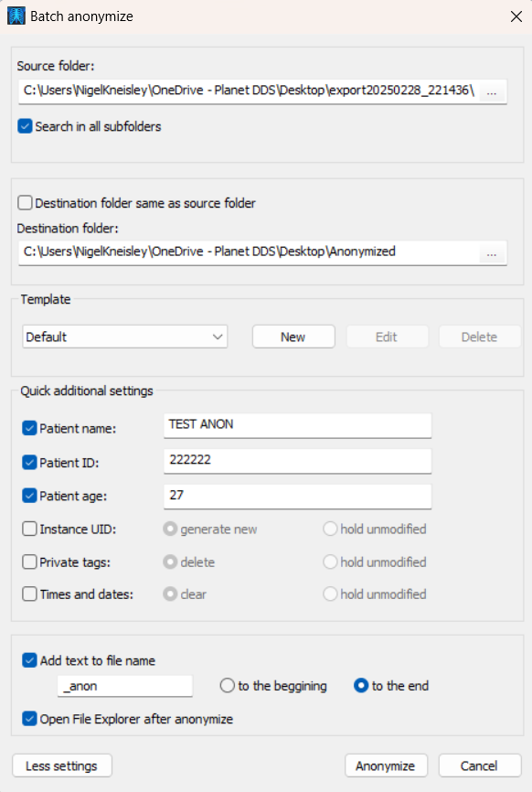Click the Patient age field showing 27

[x=297, y=496]
